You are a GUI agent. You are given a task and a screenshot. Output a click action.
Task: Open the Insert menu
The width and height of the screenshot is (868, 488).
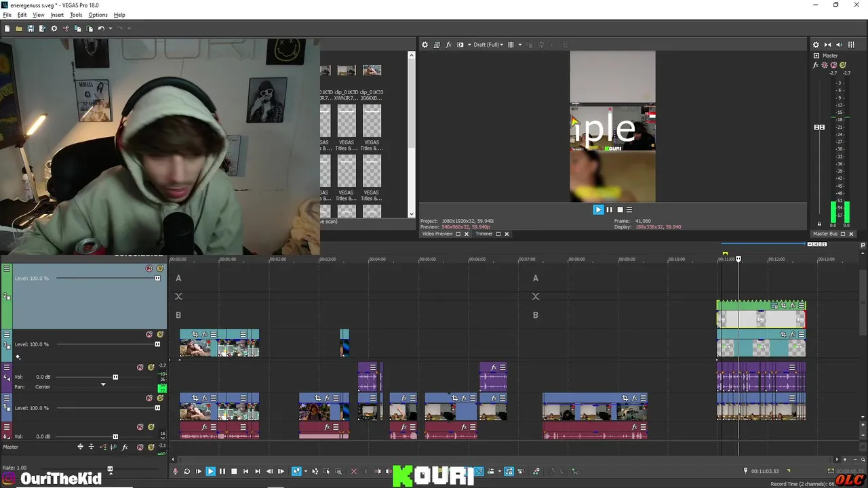57,15
